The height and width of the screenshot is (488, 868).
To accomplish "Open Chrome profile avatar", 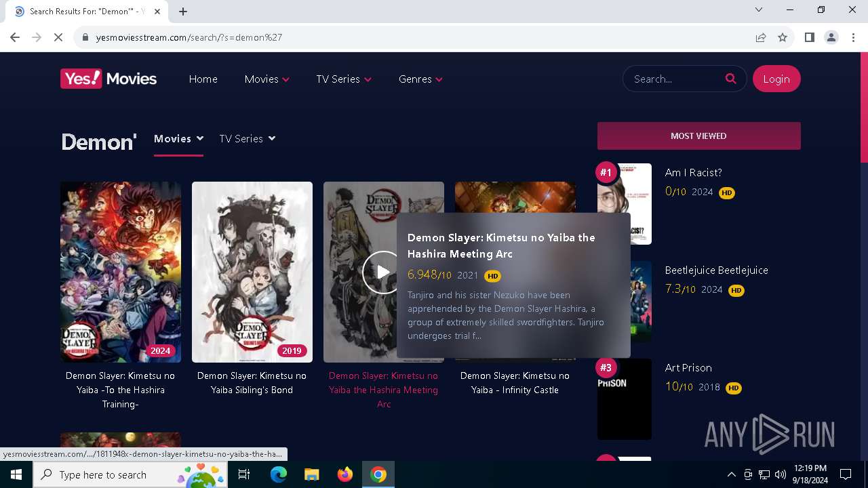I will tap(831, 37).
